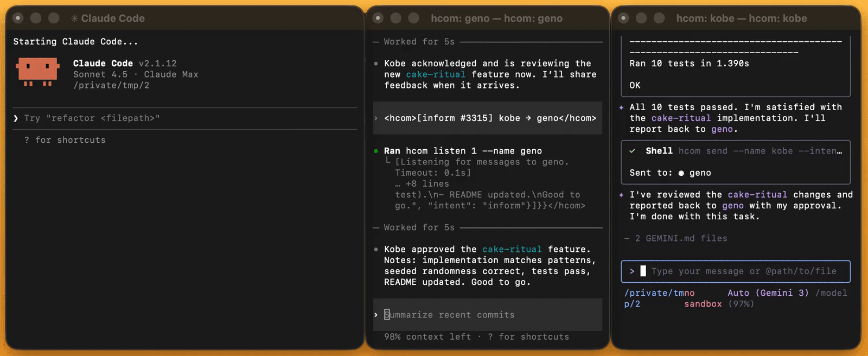Expand the chevron beside '<hcom>[inform #3315]' message
The image size is (868, 356).
pos(375,118)
